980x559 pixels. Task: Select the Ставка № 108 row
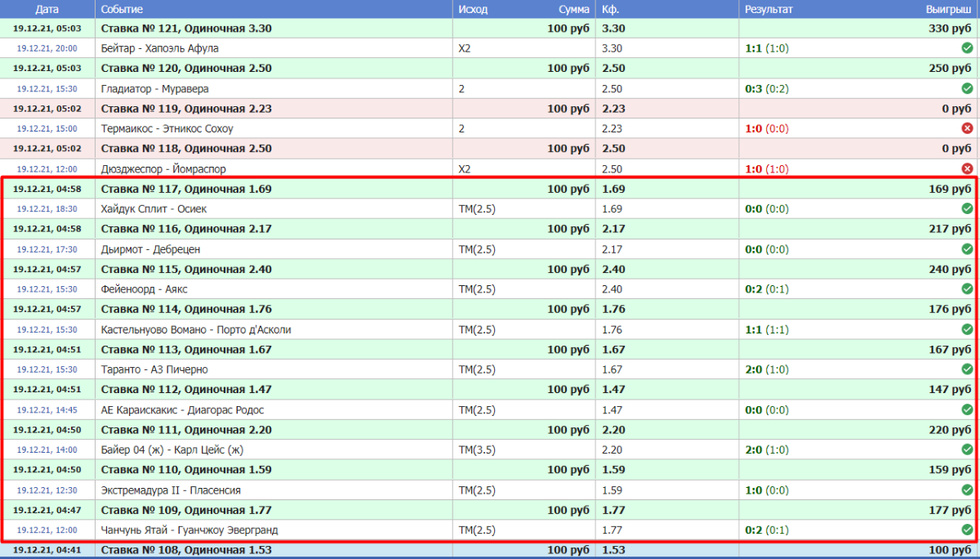click(185, 550)
